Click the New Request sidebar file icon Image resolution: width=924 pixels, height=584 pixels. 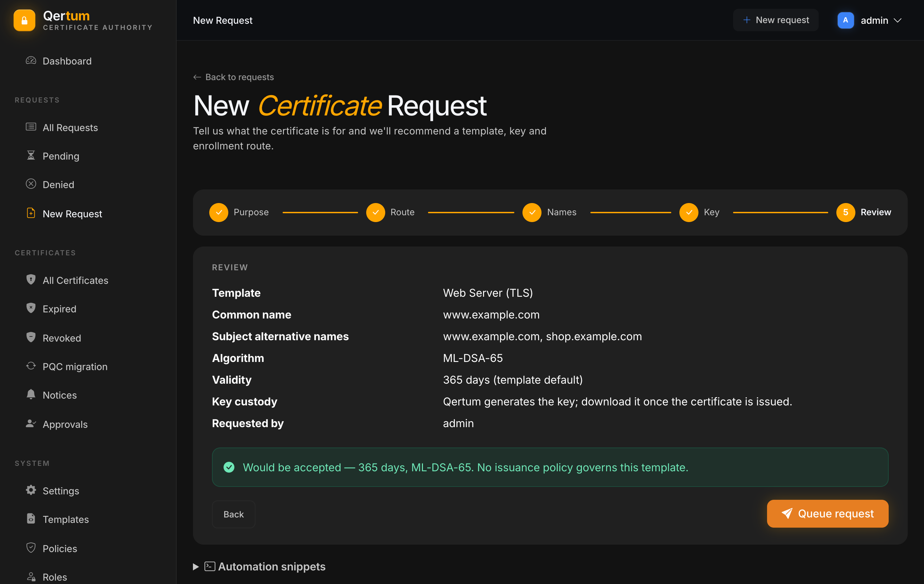[31, 213]
